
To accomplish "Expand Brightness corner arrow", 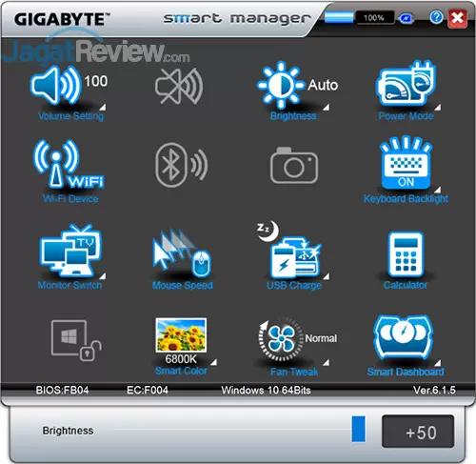I will click(326, 107).
